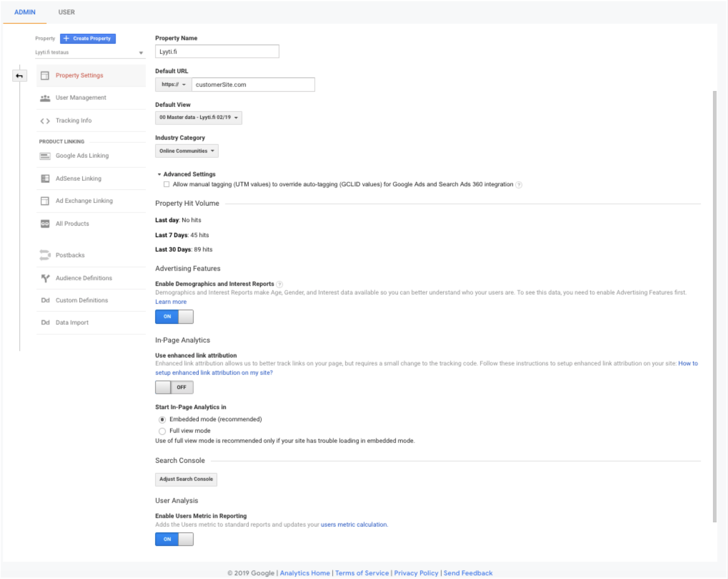Image resolution: width=728 pixels, height=579 pixels.
Task: Select Full view mode radio button
Action: (162, 431)
